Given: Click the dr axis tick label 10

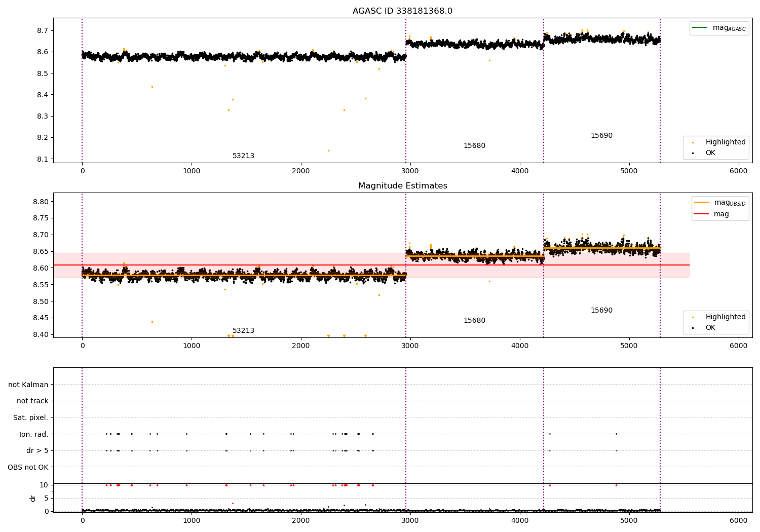Looking at the screenshot, I should 44,485.
